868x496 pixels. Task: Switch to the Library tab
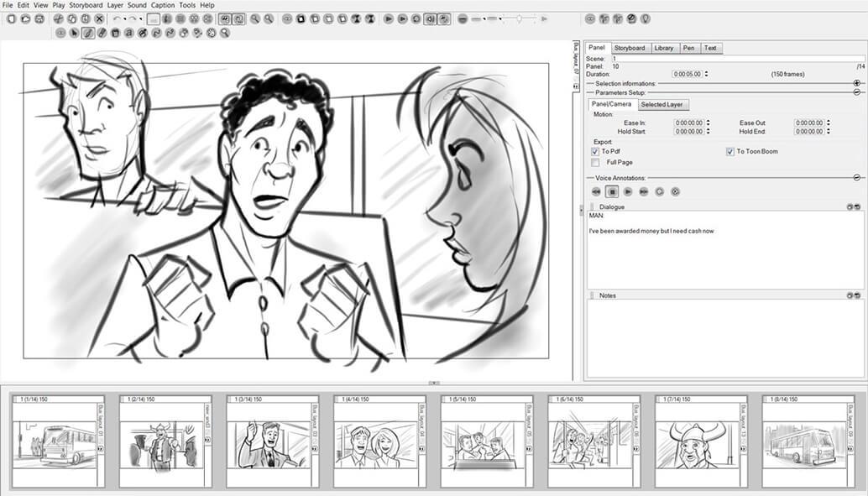click(x=664, y=48)
